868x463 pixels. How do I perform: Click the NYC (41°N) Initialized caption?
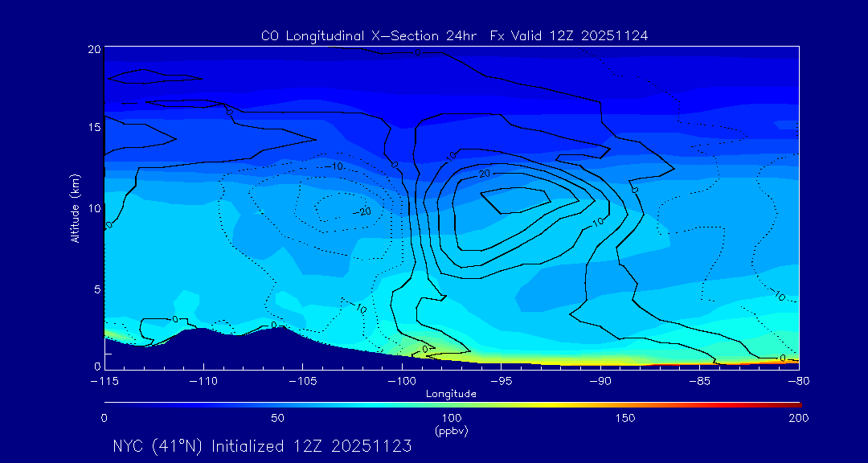[x=262, y=446]
